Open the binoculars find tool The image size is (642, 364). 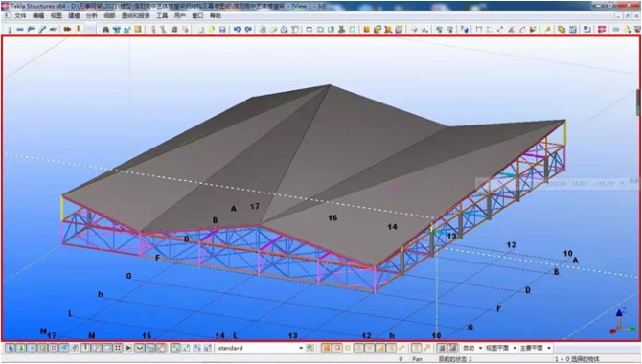pyautogui.click(x=105, y=30)
